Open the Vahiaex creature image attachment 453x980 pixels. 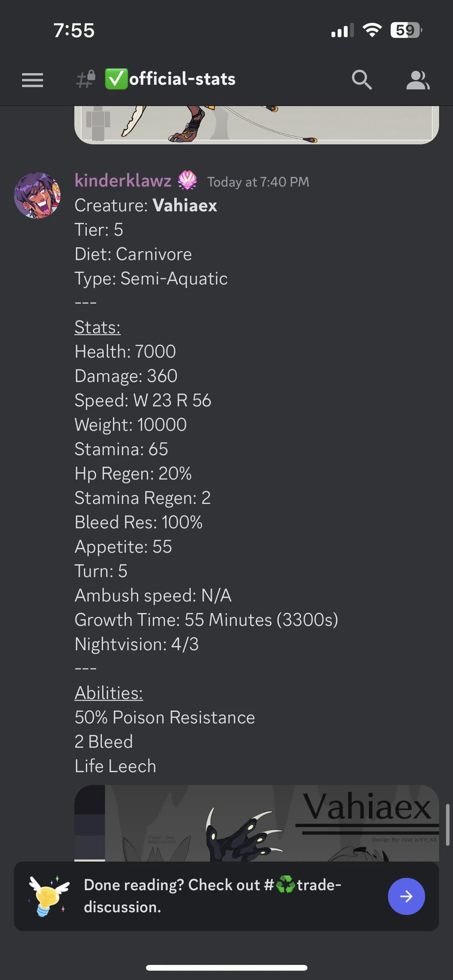pyautogui.click(x=256, y=823)
